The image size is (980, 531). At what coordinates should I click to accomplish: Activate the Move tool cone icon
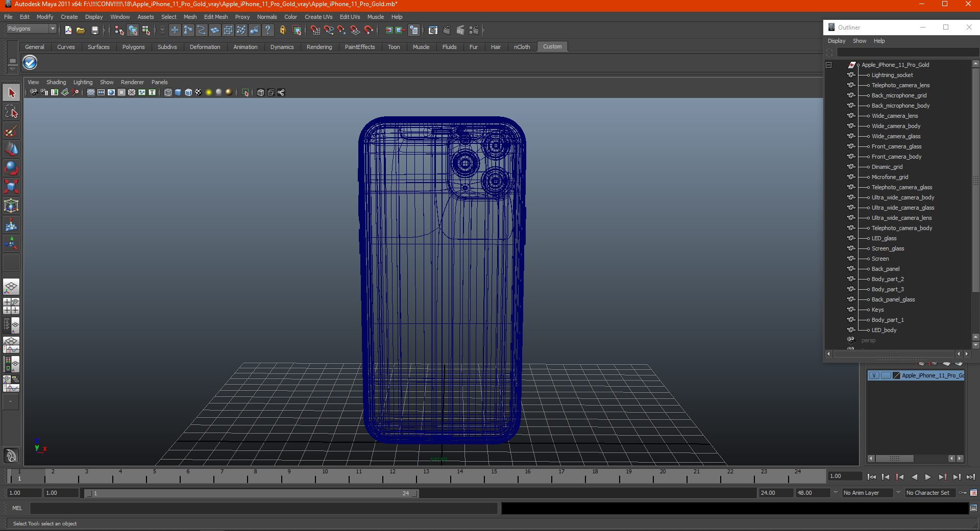[x=11, y=149]
